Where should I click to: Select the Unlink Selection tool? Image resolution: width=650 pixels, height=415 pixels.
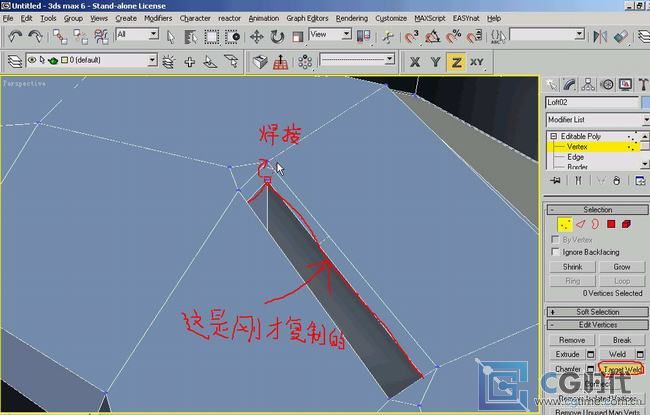80,36
